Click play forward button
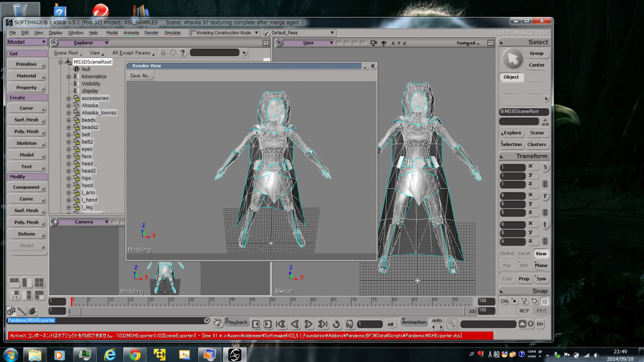 [x=308, y=324]
